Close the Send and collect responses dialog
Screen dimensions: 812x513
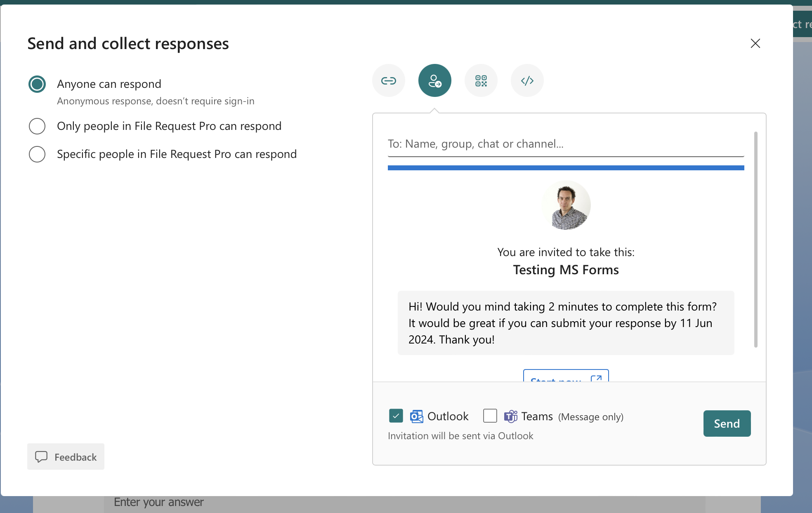(755, 43)
